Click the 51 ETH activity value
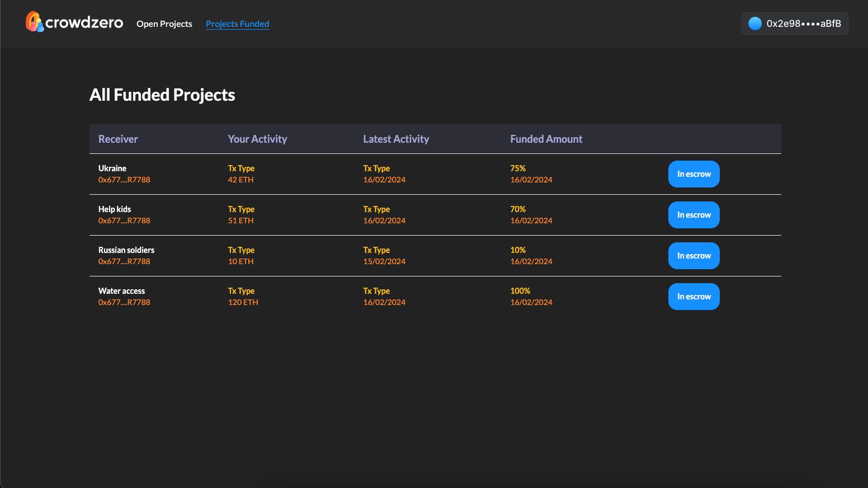Viewport: 868px width, 488px height. tap(240, 220)
